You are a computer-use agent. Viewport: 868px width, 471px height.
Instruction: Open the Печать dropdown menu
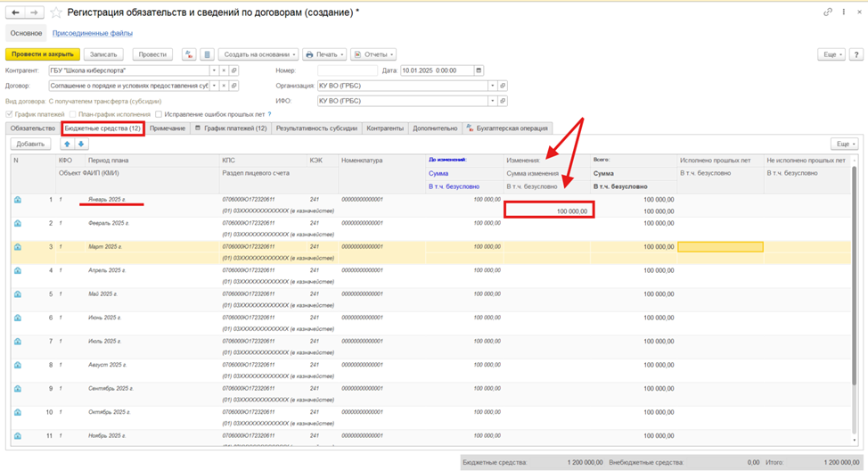[325, 54]
